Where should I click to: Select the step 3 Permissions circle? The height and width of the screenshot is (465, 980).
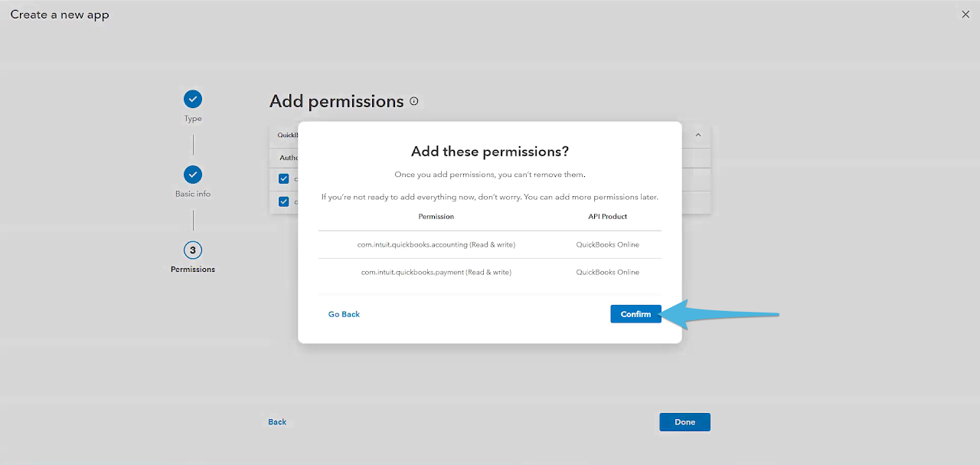(193, 250)
